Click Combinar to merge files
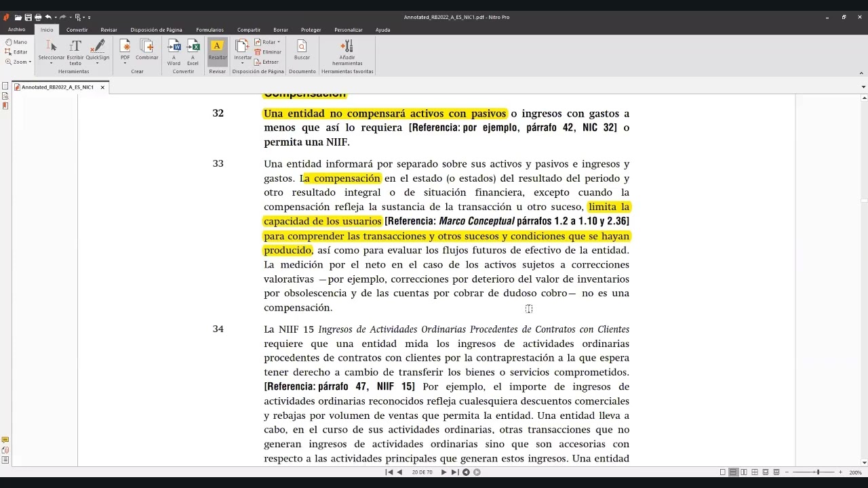This screenshot has height=488, width=868. point(147,49)
